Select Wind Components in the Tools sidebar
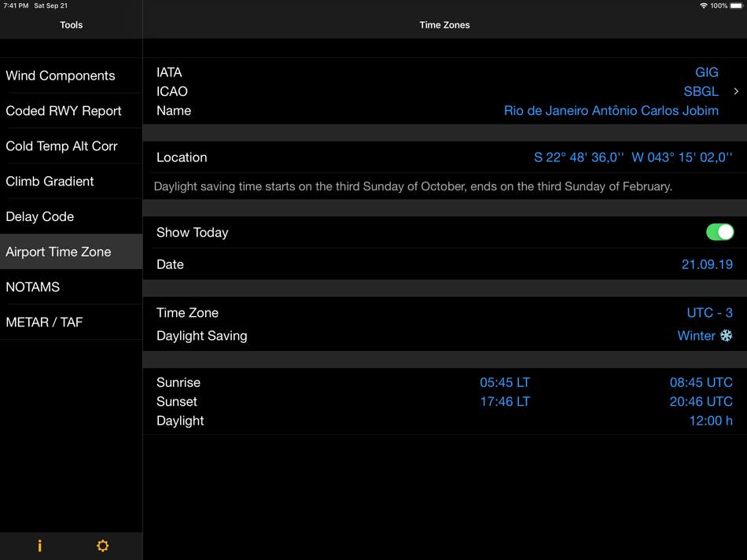Image resolution: width=747 pixels, height=560 pixels. 61,76
